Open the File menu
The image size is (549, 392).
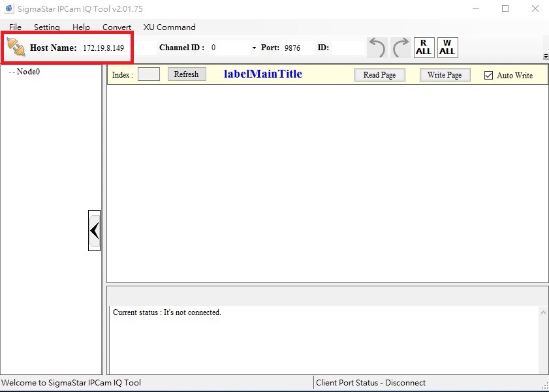coord(15,27)
